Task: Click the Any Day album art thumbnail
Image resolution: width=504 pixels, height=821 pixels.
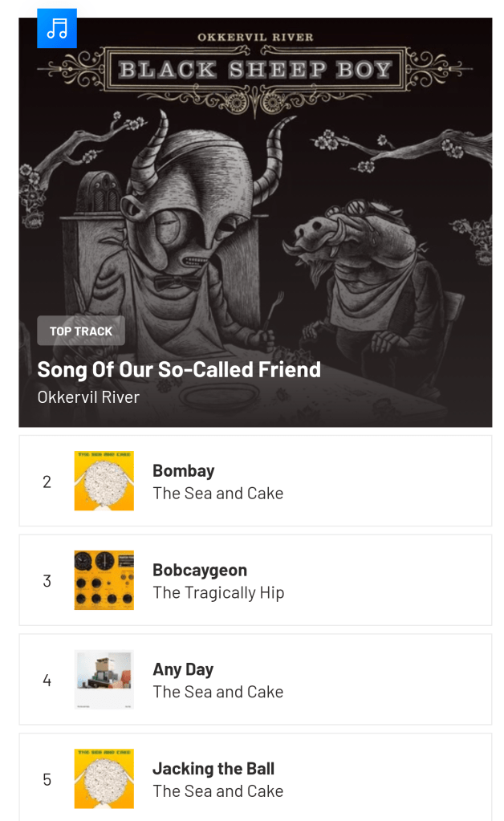Action: 104,680
